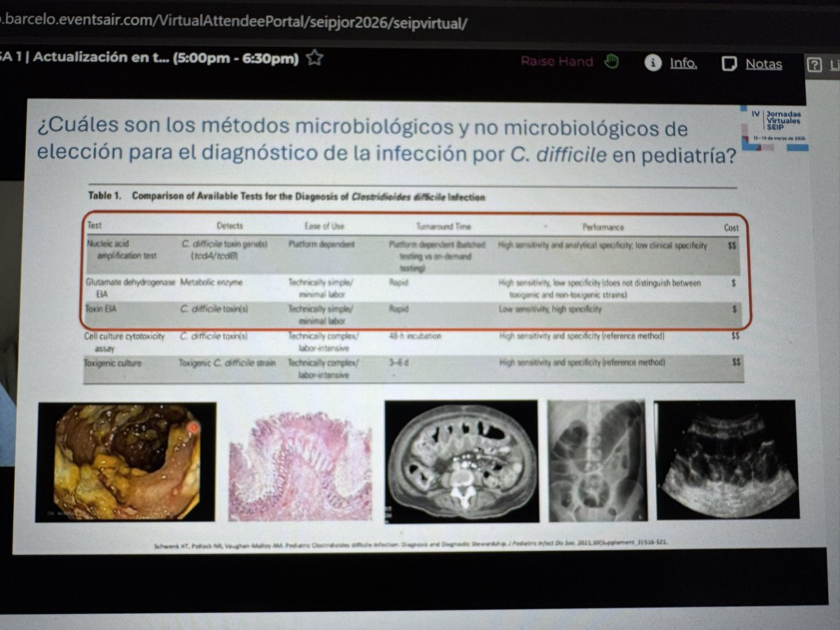Screen dimensions: 840x630
Task: Select 'Glutamate dehydrogenase EIA' table cell
Action: click(x=131, y=287)
